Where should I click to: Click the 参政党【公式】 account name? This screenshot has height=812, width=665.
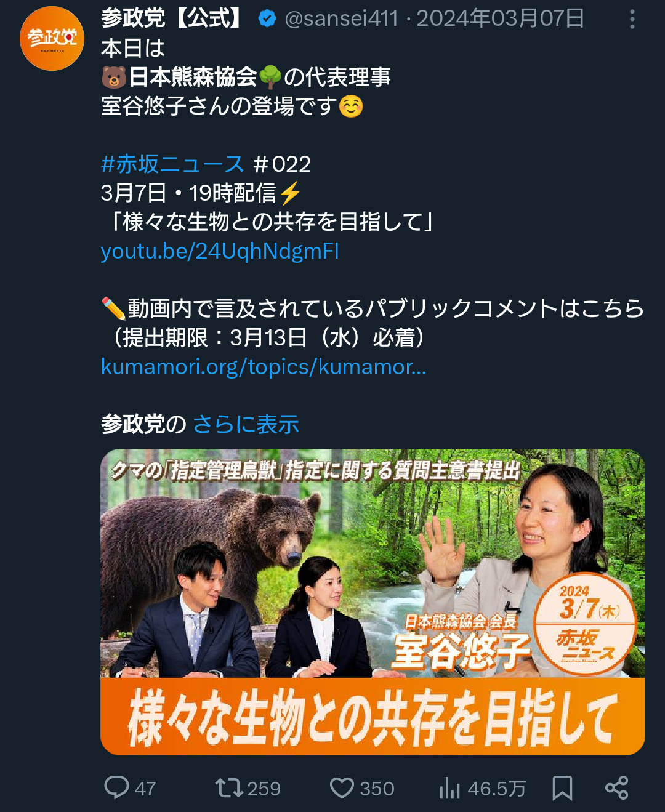[x=173, y=18]
